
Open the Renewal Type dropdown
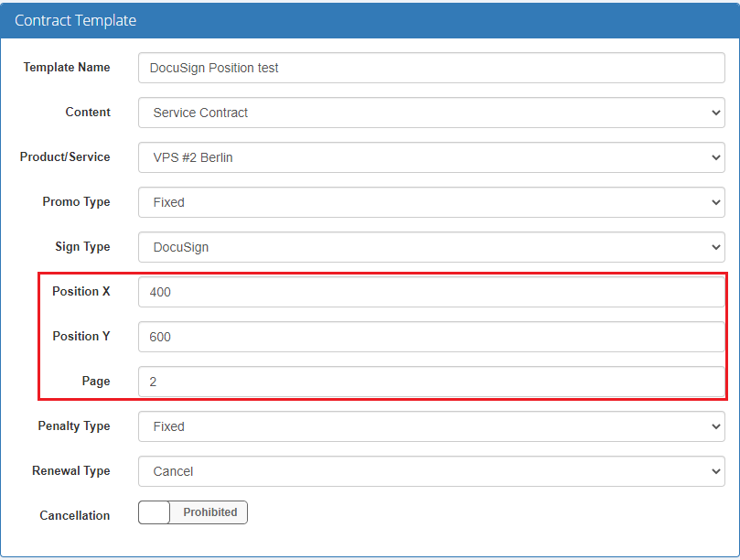(x=432, y=472)
